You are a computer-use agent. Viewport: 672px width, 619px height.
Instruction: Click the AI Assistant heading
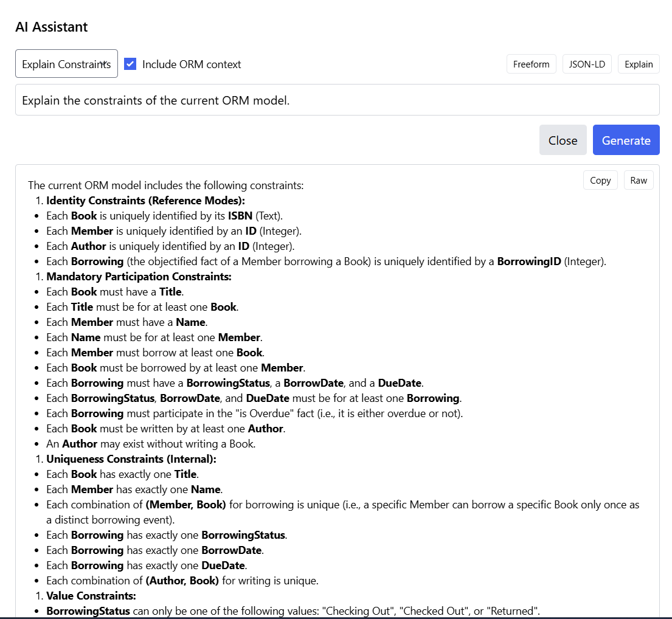pyautogui.click(x=52, y=27)
